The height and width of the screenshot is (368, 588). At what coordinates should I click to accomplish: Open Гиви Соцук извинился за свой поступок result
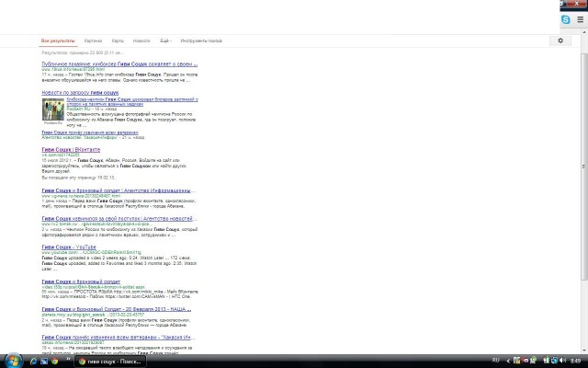(119, 219)
